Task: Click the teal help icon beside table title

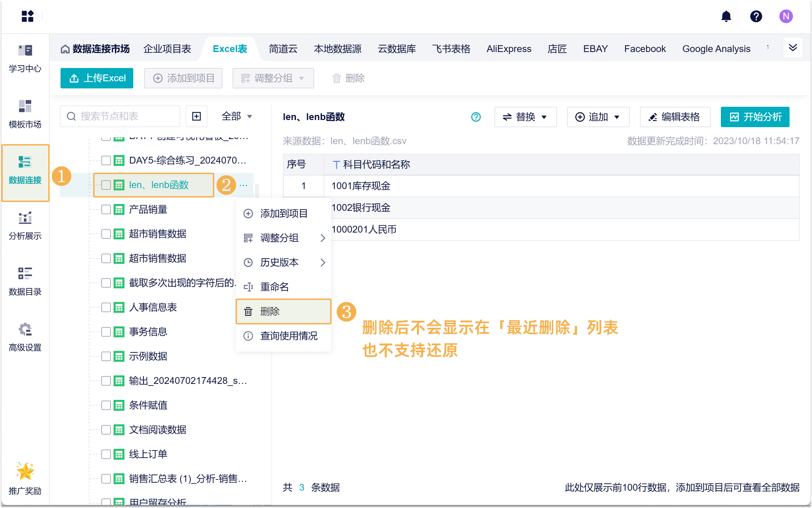Action: 476,117
